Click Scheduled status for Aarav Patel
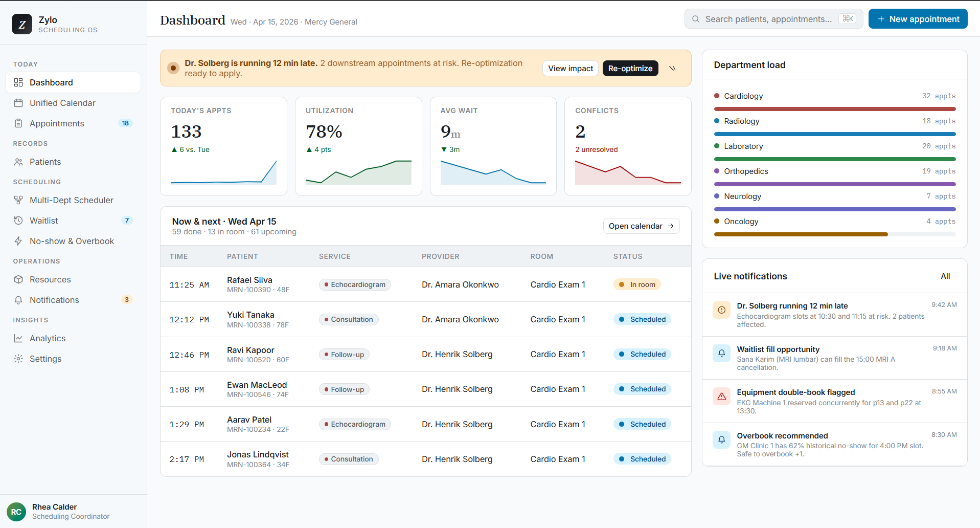 tap(642, 424)
